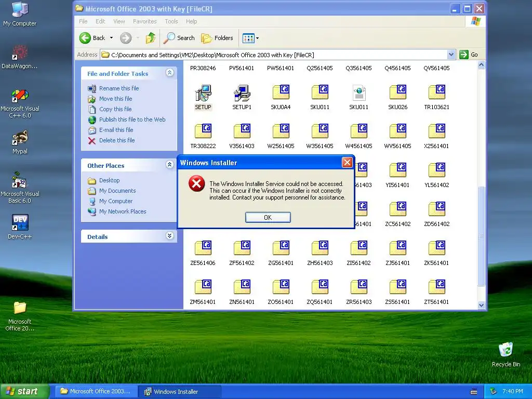The image size is (532, 399).
Task: Toggle the Folders pane button
Action: coord(217,38)
